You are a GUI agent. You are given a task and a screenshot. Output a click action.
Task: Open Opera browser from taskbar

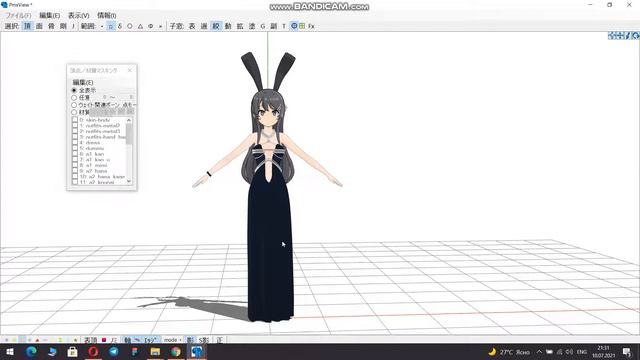coord(93,352)
